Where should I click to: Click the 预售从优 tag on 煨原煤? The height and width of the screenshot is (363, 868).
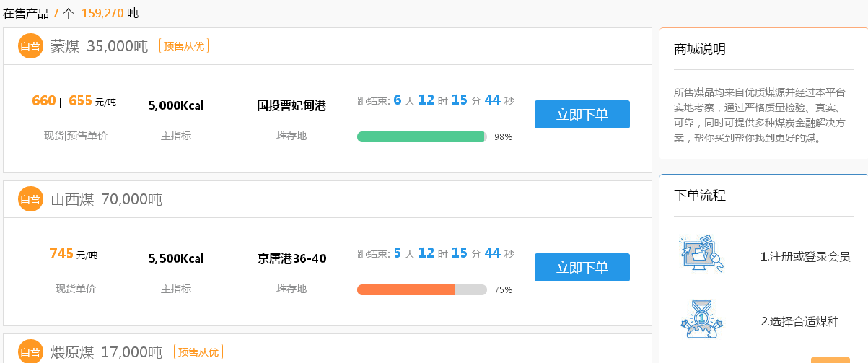click(198, 352)
